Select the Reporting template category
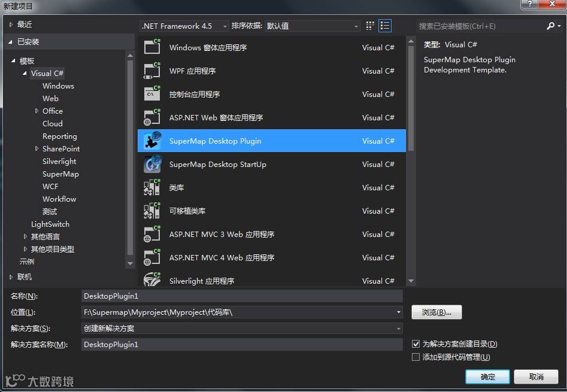567x392 pixels. (60, 136)
